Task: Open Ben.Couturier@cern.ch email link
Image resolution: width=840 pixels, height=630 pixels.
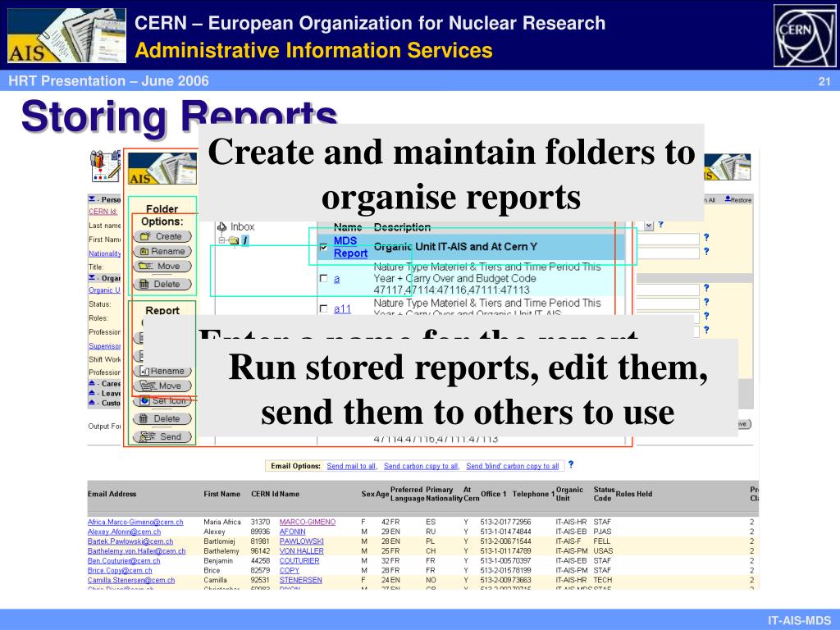Action: (x=124, y=560)
